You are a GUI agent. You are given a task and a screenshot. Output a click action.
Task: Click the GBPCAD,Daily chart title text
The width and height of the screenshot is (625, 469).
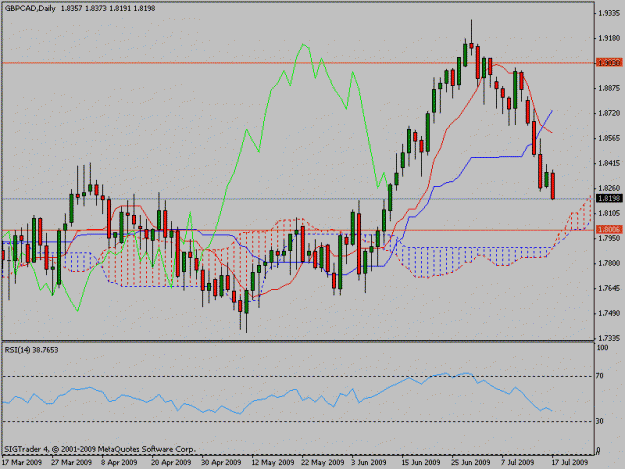pos(30,8)
